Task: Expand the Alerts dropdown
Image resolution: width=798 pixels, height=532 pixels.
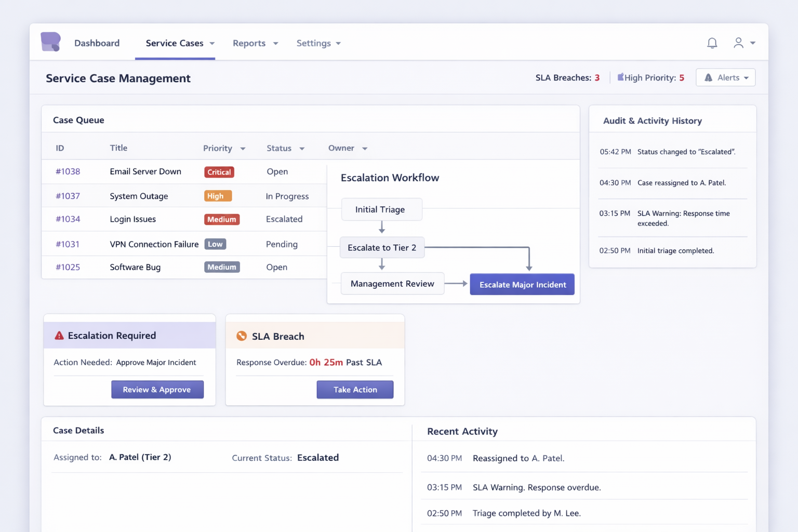Action: point(725,77)
